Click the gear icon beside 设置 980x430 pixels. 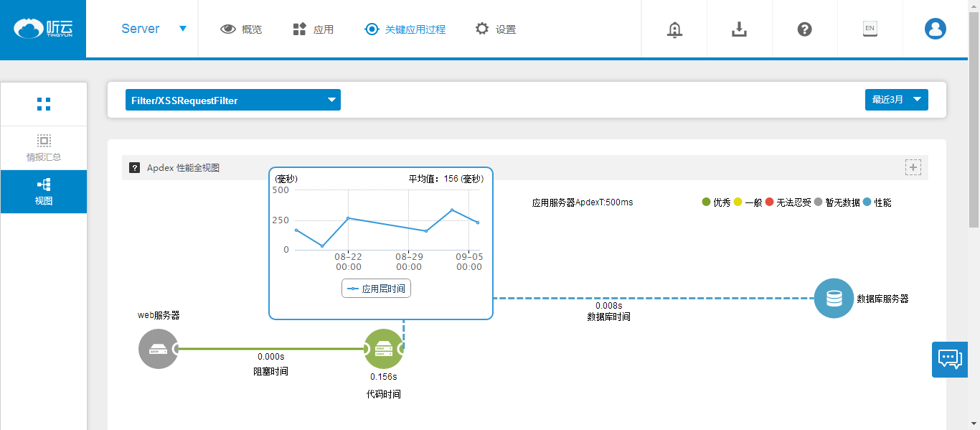pyautogui.click(x=482, y=29)
